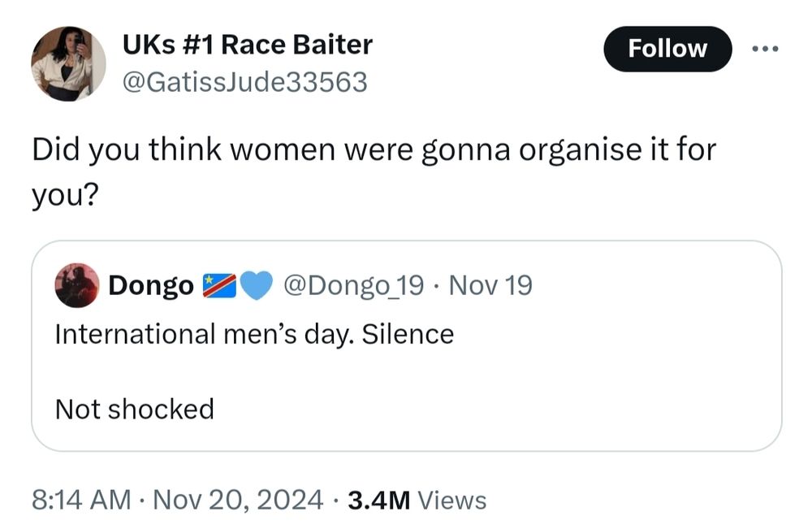Click the 8:14 AM timestamp
This screenshot has height=529, width=812.
80,500
